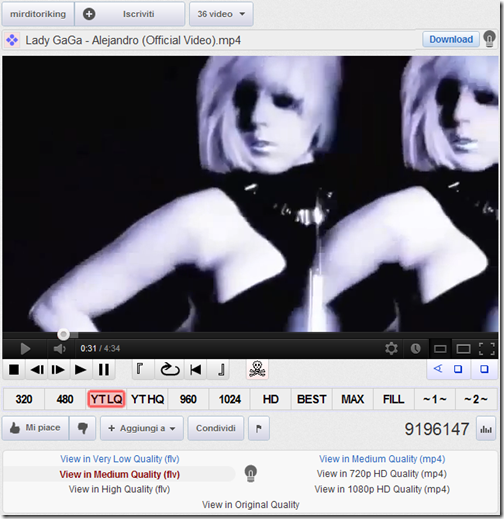The image size is (504, 519).
Task: Rewind to the beginning of the video
Action: click(195, 369)
